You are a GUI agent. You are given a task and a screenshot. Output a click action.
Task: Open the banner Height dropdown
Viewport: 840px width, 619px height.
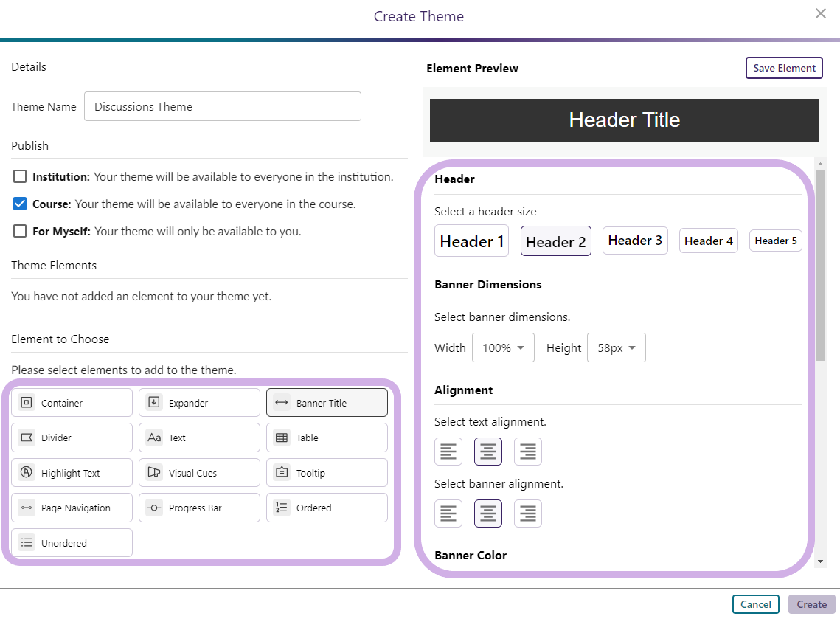(x=616, y=348)
